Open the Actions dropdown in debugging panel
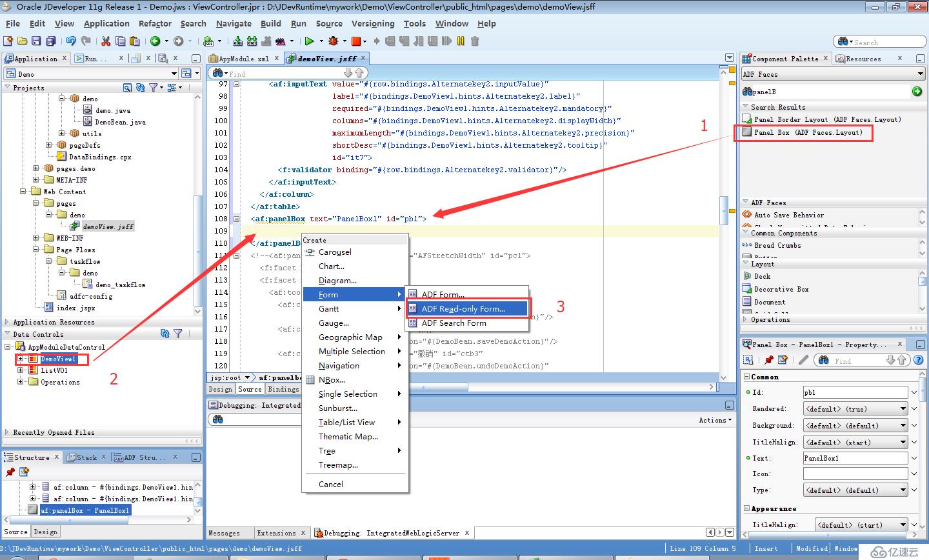 point(715,420)
